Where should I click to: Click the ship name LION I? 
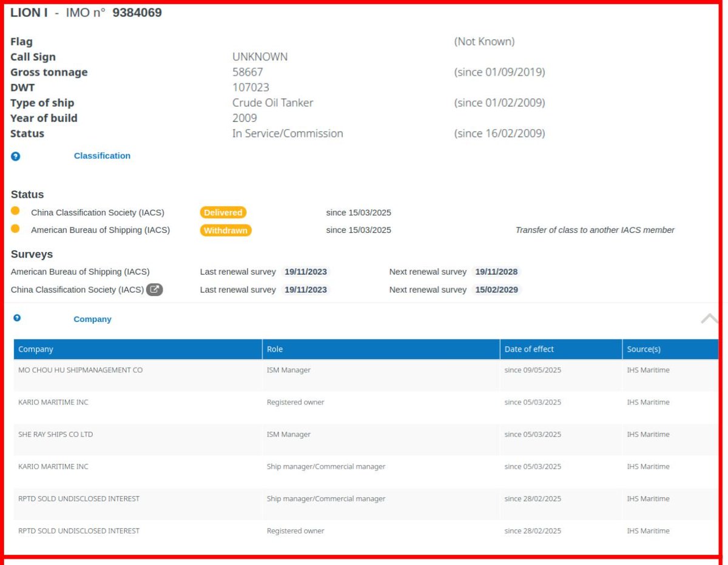pyautogui.click(x=29, y=12)
